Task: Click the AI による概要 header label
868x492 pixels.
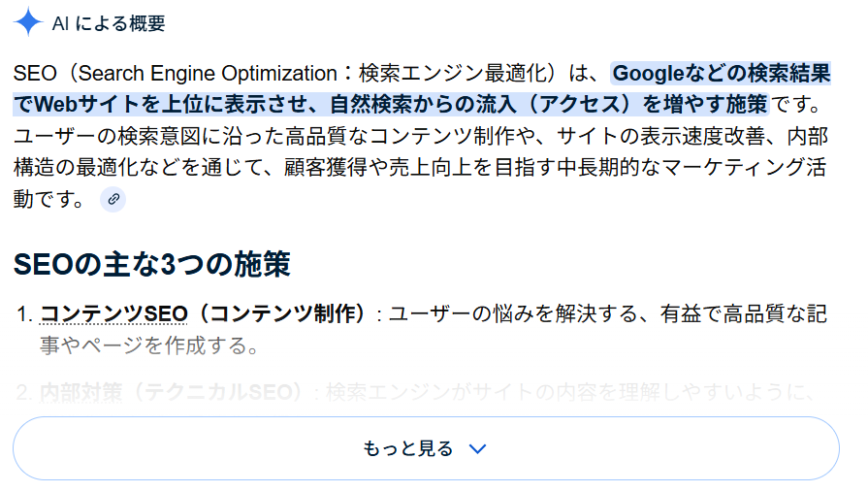Action: [109, 23]
